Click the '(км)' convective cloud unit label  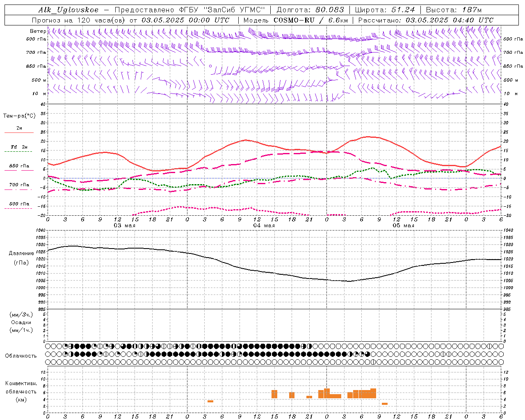[x=21, y=399]
